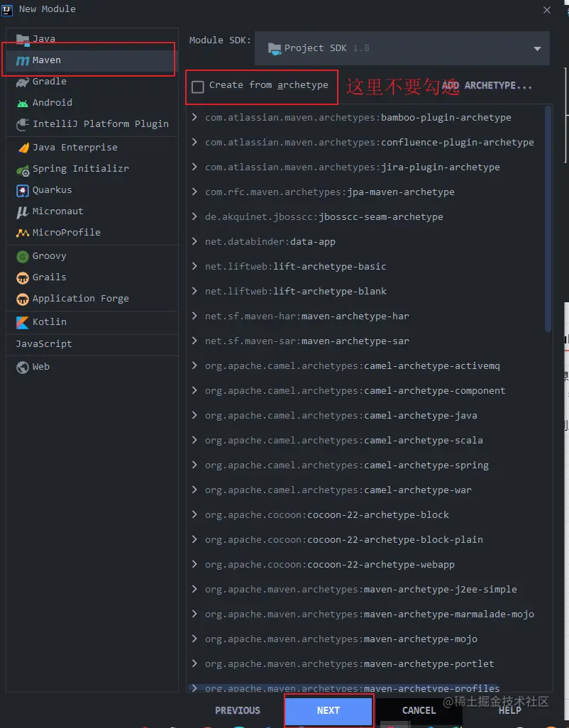This screenshot has height=728, width=569.
Task: Expand lift-archetype-blank entry
Action: [194, 291]
